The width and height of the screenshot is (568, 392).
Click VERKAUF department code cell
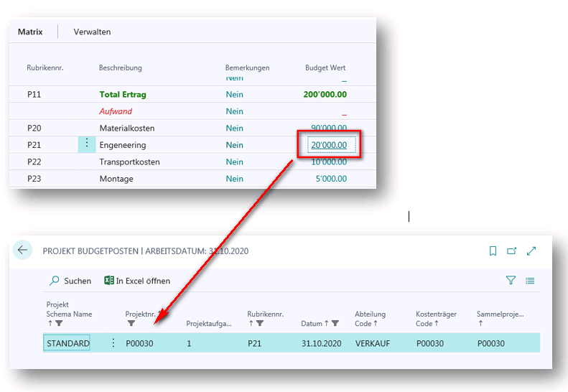click(373, 343)
